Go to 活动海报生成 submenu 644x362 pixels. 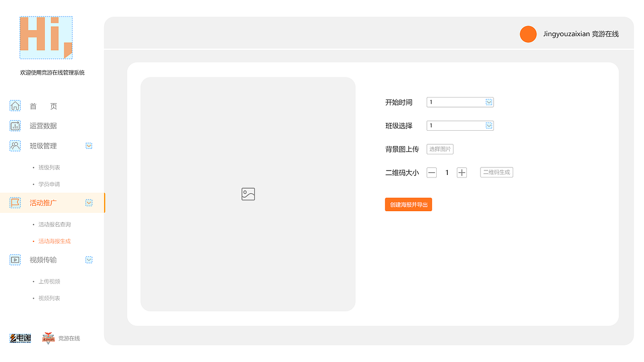(x=54, y=241)
